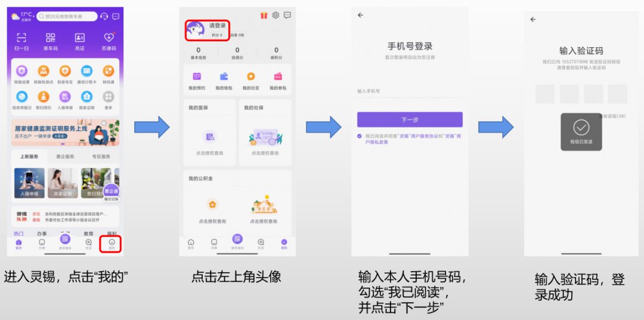Tap 点击授权查询 under 我的医保
This screenshot has height=320, width=644.
[210, 153]
